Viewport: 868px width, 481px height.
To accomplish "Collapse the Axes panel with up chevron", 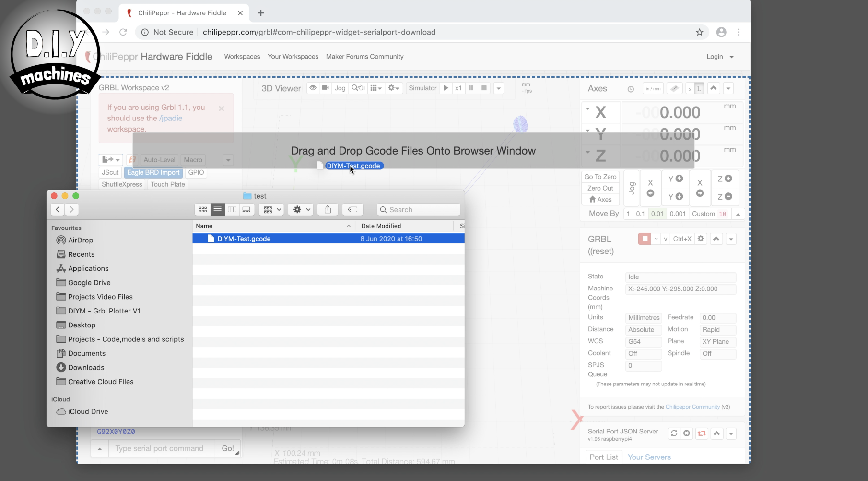I will pos(714,88).
